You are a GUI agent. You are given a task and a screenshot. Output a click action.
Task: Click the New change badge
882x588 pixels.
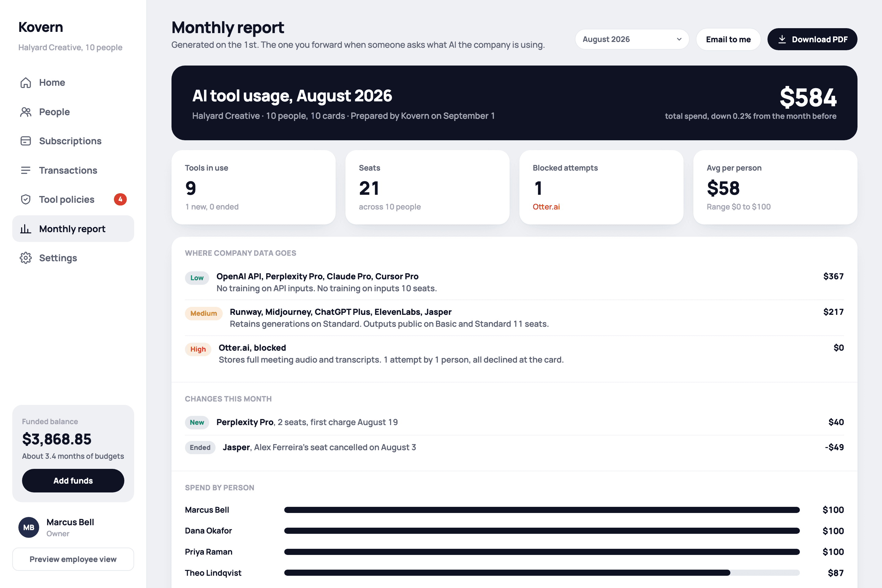[197, 423]
